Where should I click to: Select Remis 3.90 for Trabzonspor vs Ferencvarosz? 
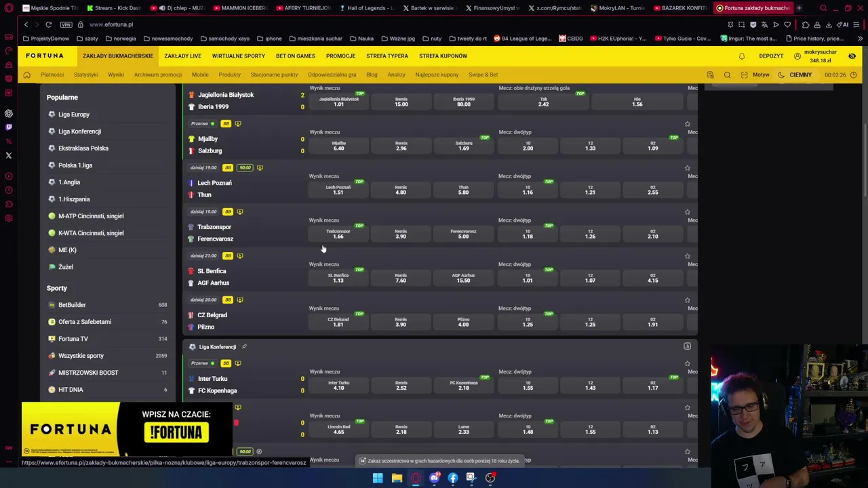click(401, 234)
